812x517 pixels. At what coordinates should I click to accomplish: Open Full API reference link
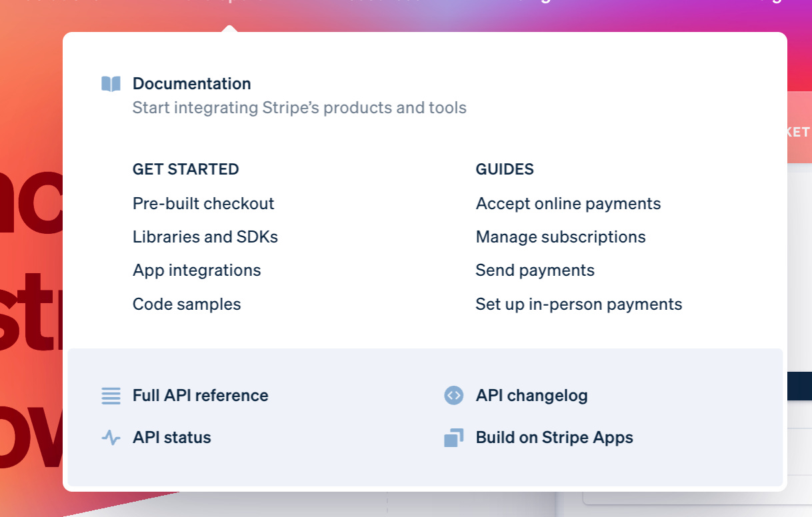coord(200,396)
